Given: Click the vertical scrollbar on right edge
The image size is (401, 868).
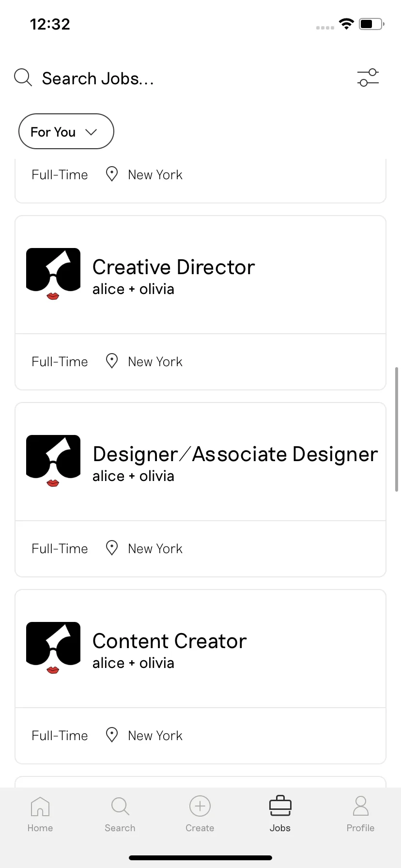Looking at the screenshot, I should click(397, 429).
